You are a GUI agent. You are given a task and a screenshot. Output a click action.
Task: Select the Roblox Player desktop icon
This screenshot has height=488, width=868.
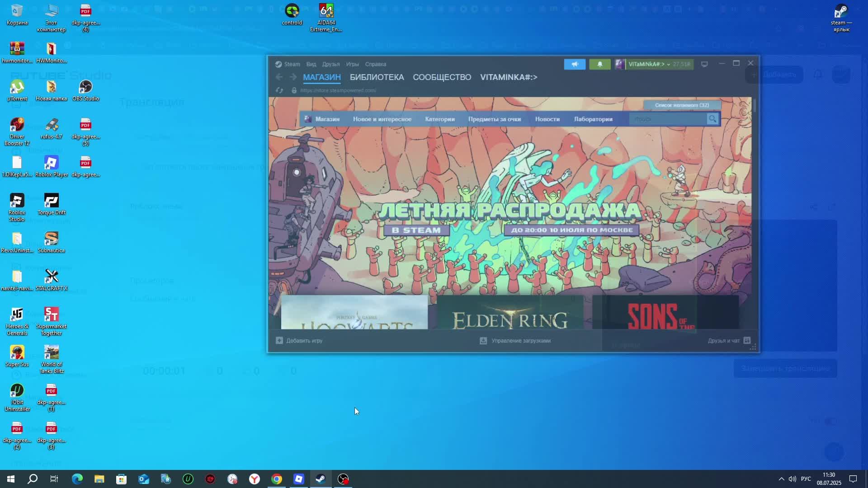click(x=51, y=166)
